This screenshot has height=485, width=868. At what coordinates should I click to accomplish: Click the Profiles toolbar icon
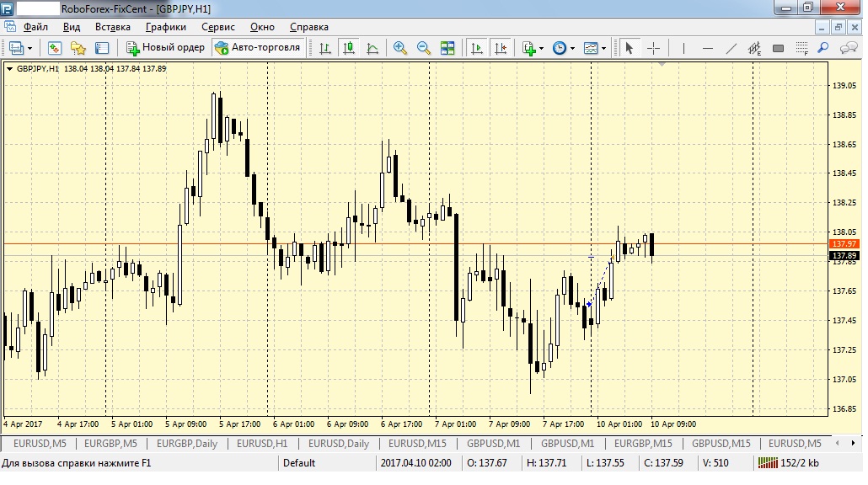[x=16, y=48]
